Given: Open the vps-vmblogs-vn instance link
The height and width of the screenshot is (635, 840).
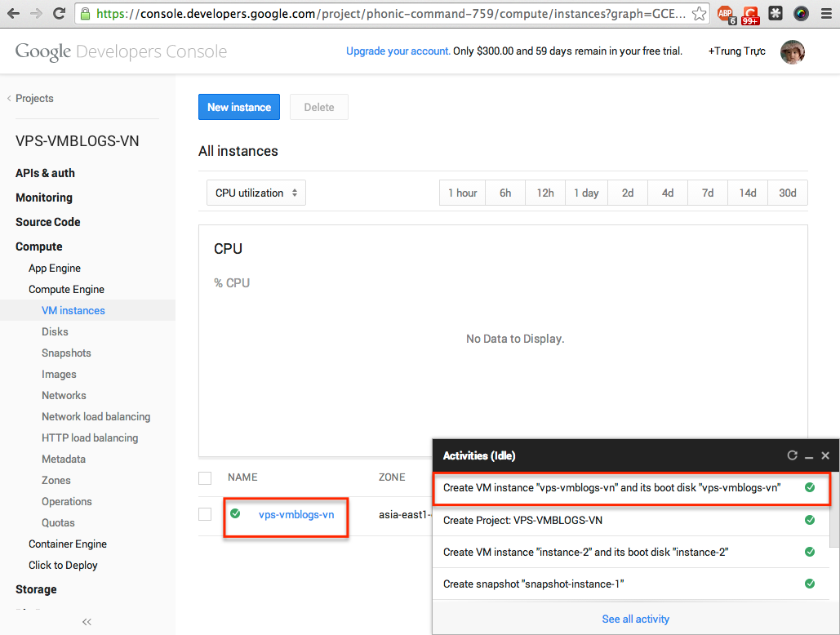Looking at the screenshot, I should click(296, 514).
